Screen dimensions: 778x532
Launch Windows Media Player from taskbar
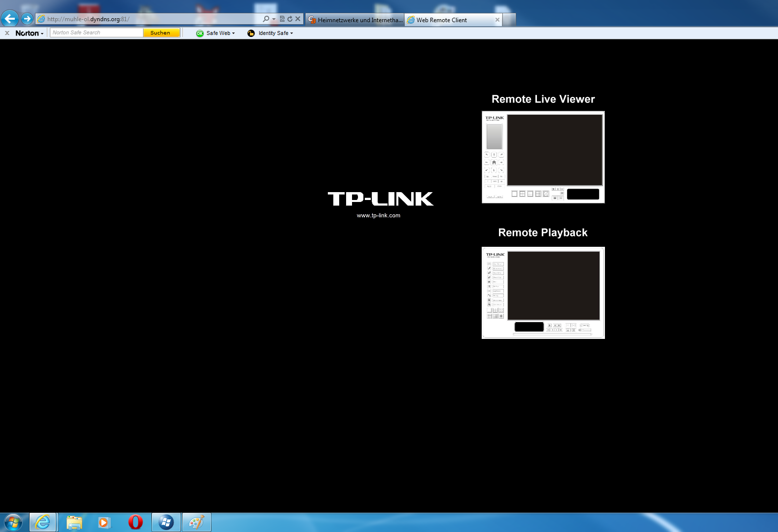(x=104, y=522)
